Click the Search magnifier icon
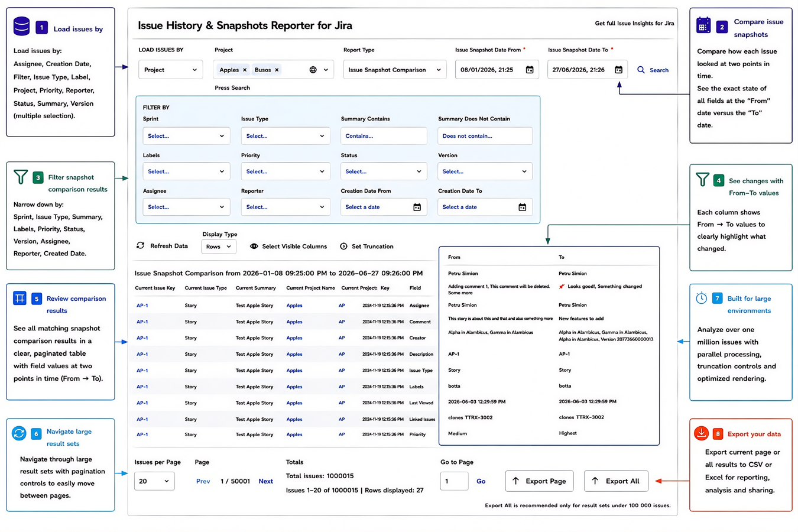 pos(641,70)
